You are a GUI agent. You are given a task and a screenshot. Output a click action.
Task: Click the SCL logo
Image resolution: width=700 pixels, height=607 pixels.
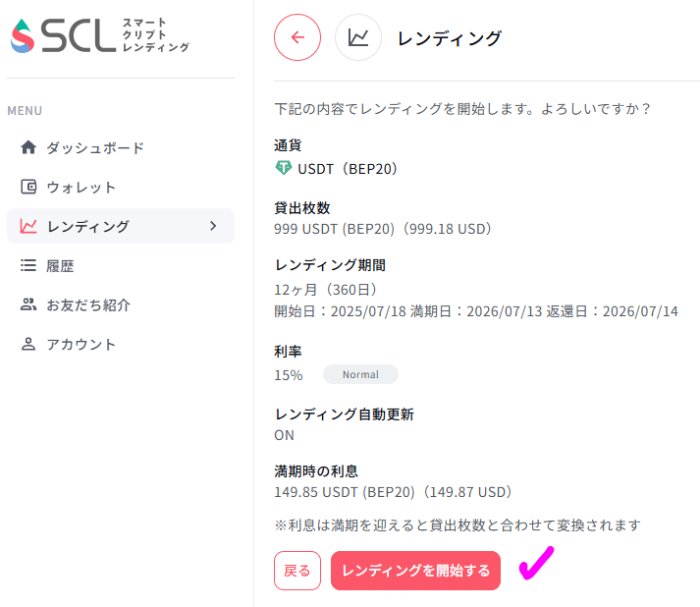pos(100,35)
